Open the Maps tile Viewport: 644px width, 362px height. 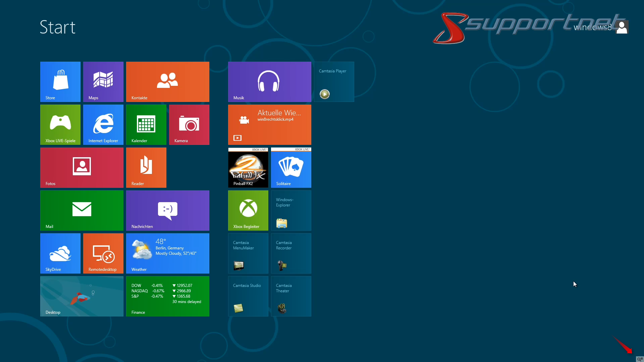103,82
